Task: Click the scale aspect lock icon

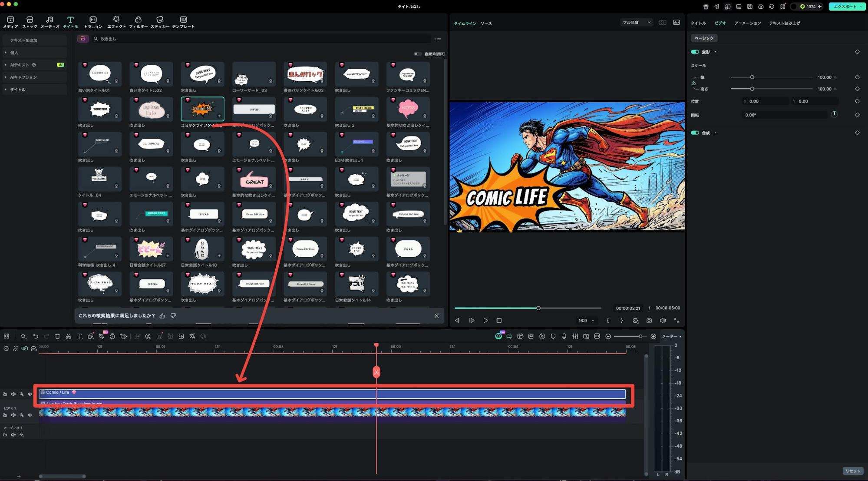Action: [x=693, y=83]
